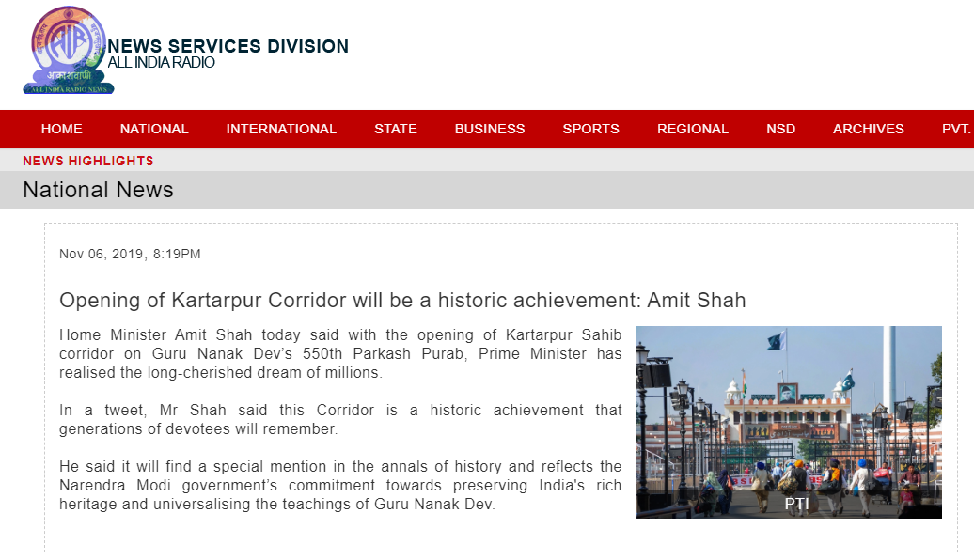This screenshot has width=974, height=560.
Task: Click the All India Radio logo
Action: pos(68,51)
